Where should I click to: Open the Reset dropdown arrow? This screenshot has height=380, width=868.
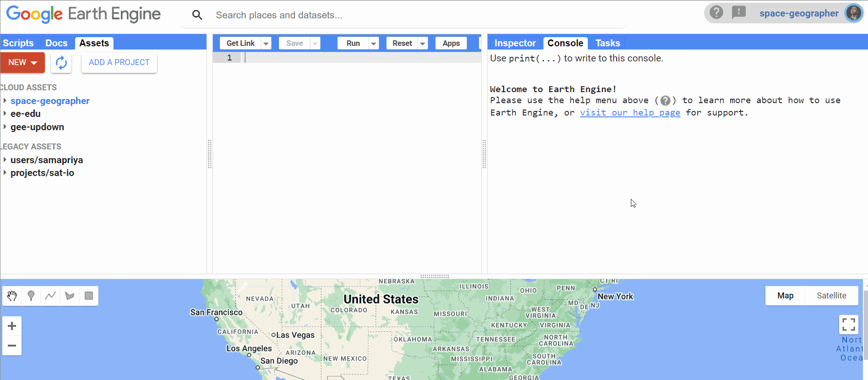[423, 44]
